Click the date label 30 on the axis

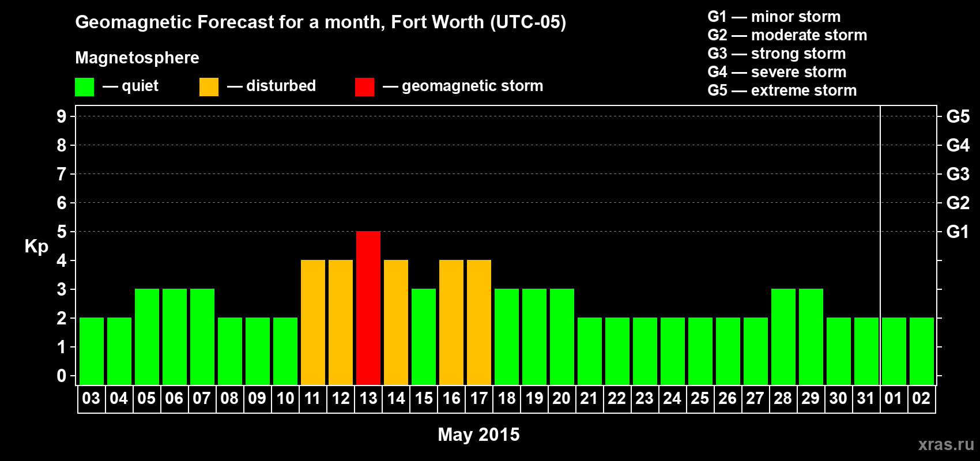[x=838, y=399]
